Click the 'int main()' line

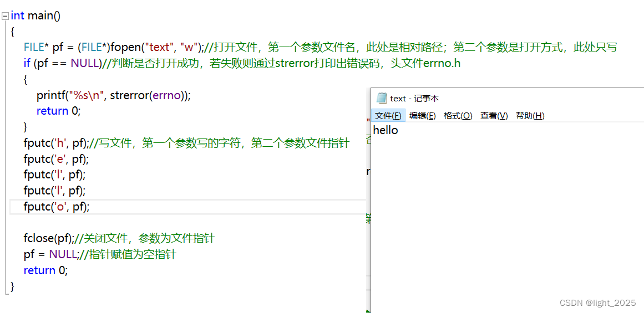pyautogui.click(x=36, y=16)
